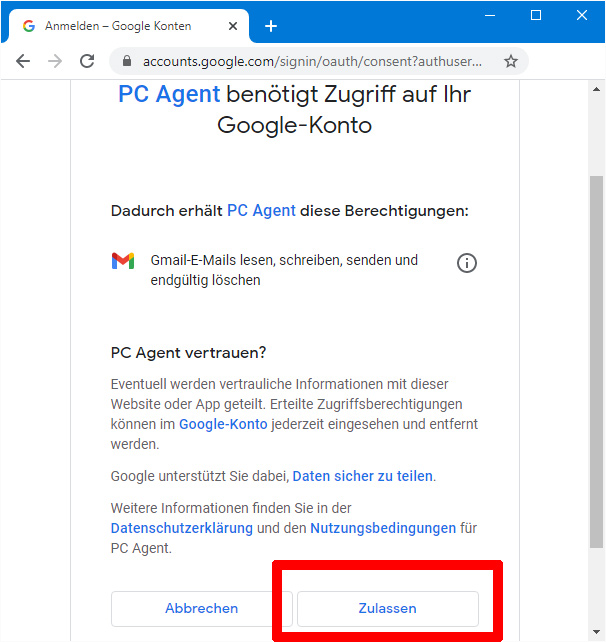This screenshot has height=642, width=606.
Task: Open the Datenschutzerklärung link
Action: [182, 528]
